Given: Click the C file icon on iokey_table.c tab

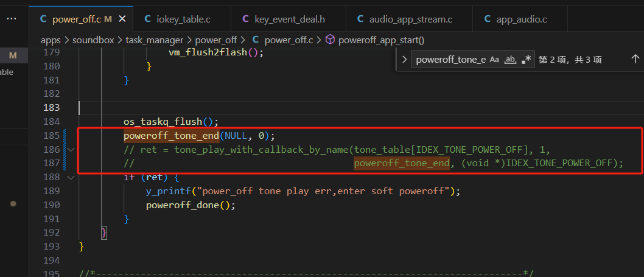Looking at the screenshot, I should 147,19.
